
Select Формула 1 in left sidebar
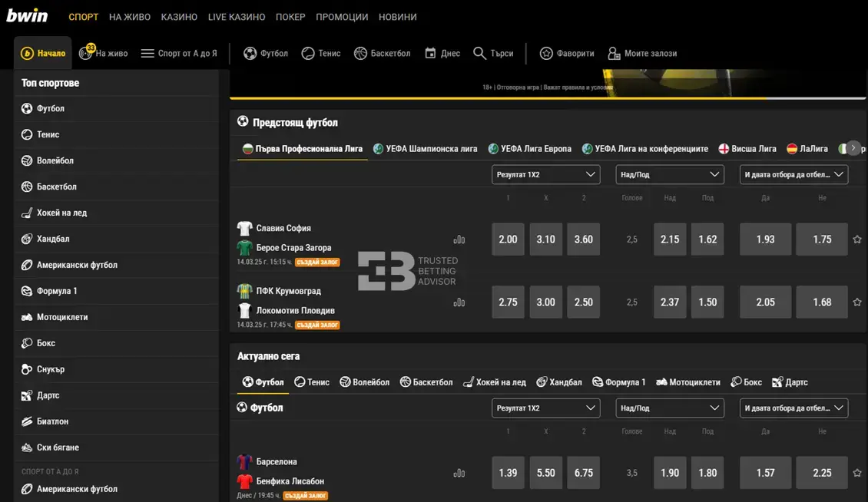pyautogui.click(x=57, y=291)
